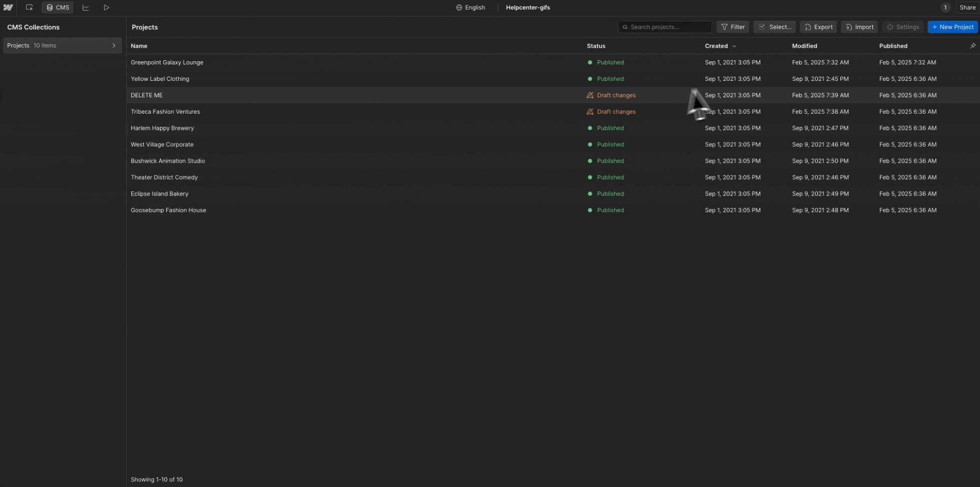
Task: Open Tribeca Fashion Ventures item
Action: click(x=165, y=112)
